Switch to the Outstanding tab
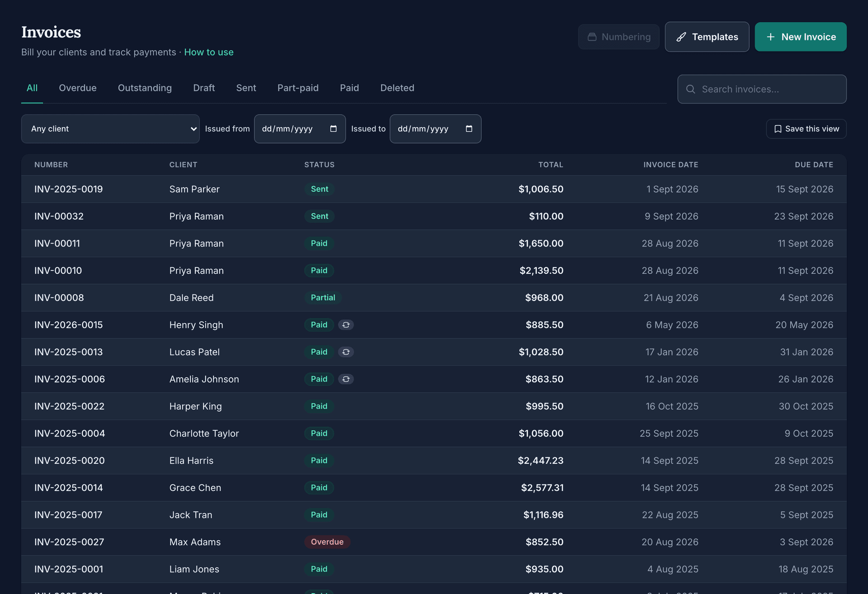Screen dimensions: 868x594 click(145, 88)
